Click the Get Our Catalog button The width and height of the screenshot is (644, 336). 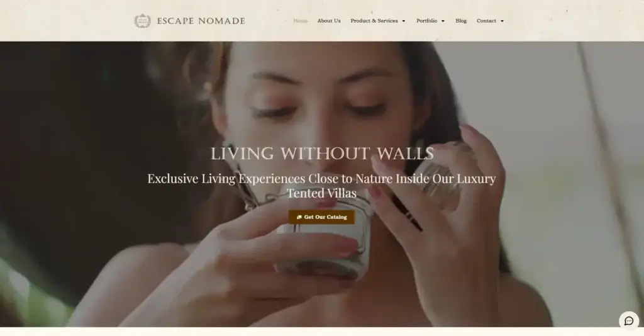point(321,217)
